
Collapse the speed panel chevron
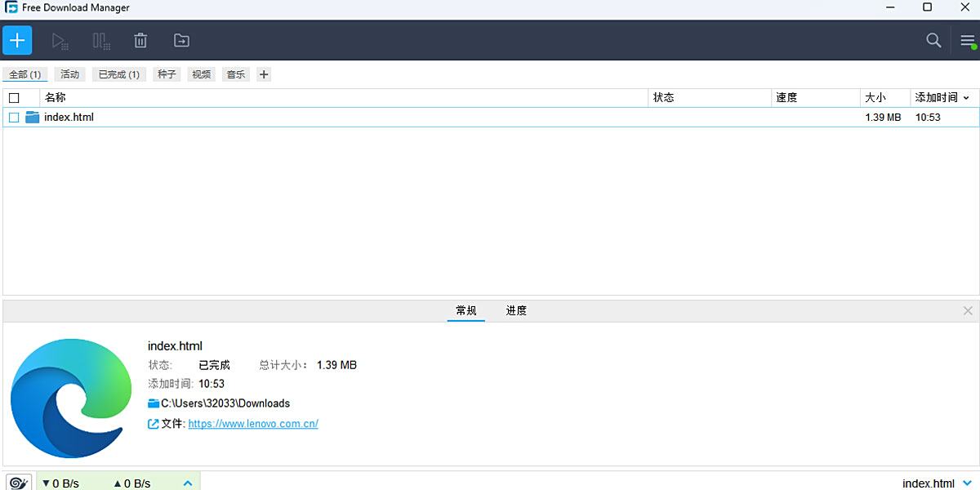click(x=187, y=481)
